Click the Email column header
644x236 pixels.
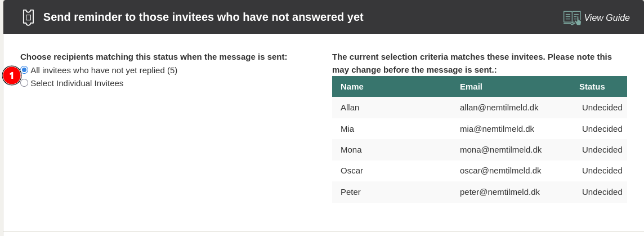coord(471,87)
